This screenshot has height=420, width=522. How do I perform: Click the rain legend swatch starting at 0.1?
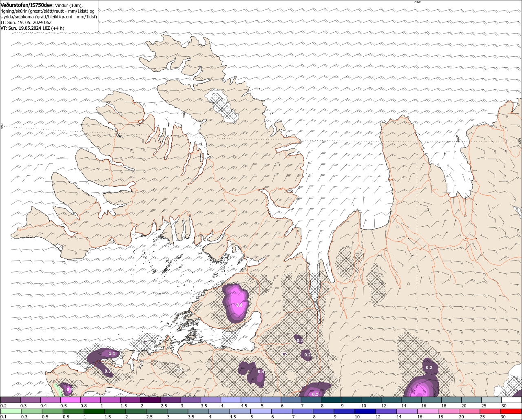pyautogui.click(x=11, y=411)
